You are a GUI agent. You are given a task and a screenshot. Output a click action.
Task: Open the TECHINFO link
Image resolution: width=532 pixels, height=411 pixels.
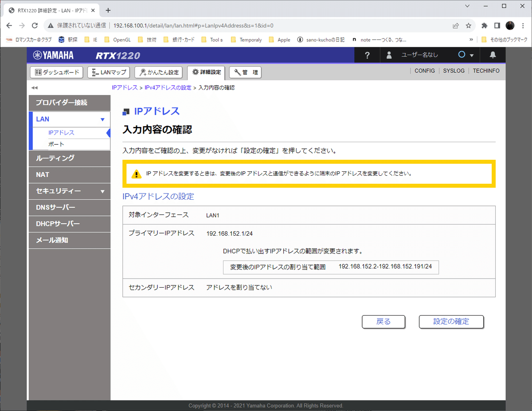[x=486, y=71]
